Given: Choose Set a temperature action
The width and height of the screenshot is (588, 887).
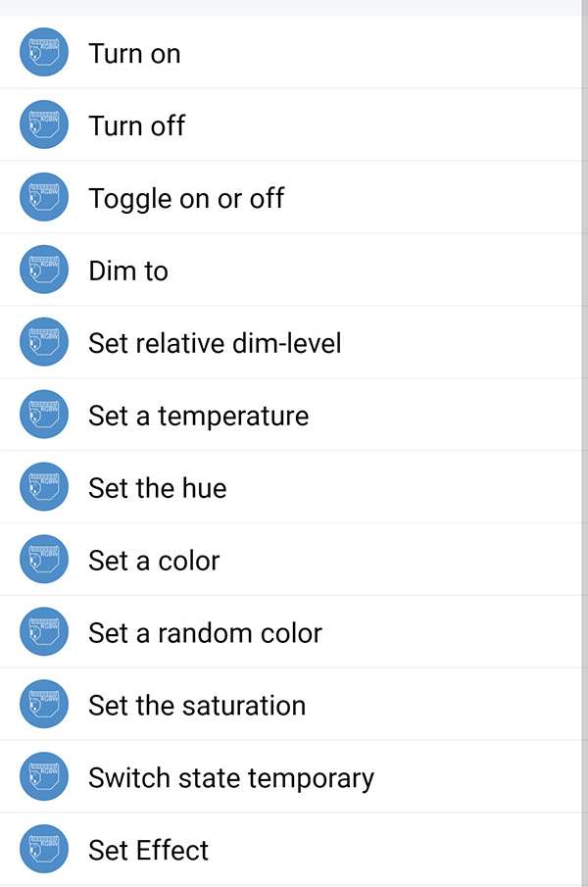Looking at the screenshot, I should point(198,416).
